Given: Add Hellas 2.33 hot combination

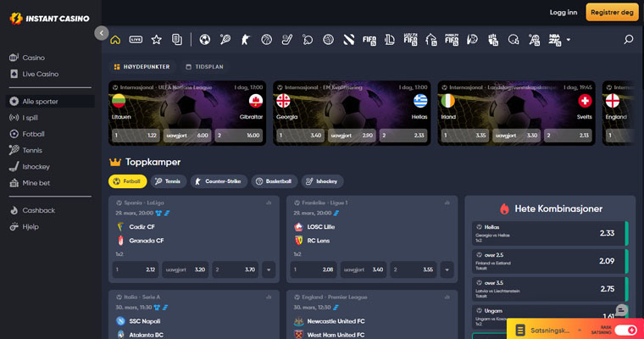Looking at the screenshot, I should [550, 233].
